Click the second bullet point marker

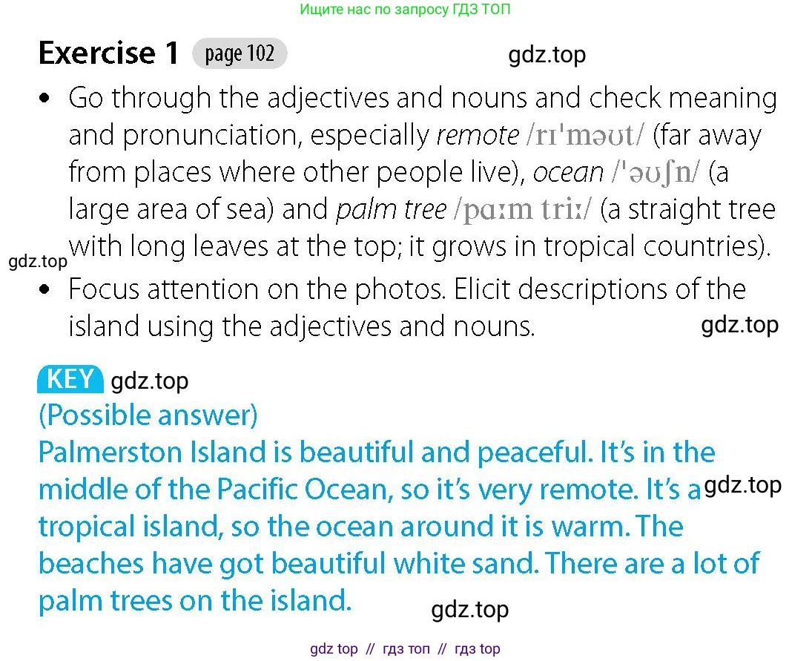(45, 289)
